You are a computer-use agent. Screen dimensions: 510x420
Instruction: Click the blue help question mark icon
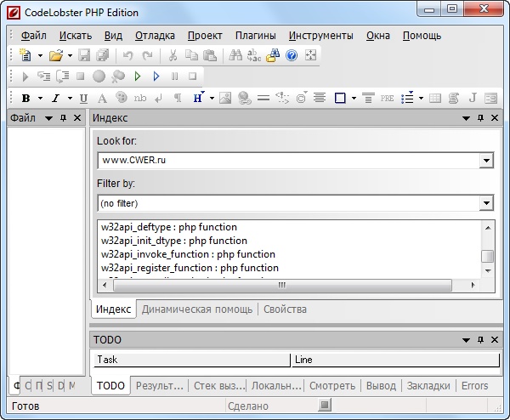tap(292, 55)
